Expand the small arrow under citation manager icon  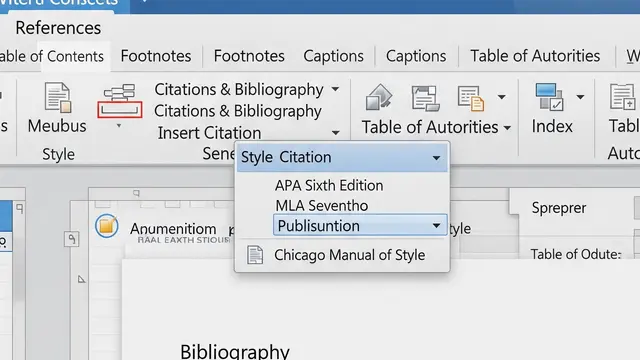[119, 126]
